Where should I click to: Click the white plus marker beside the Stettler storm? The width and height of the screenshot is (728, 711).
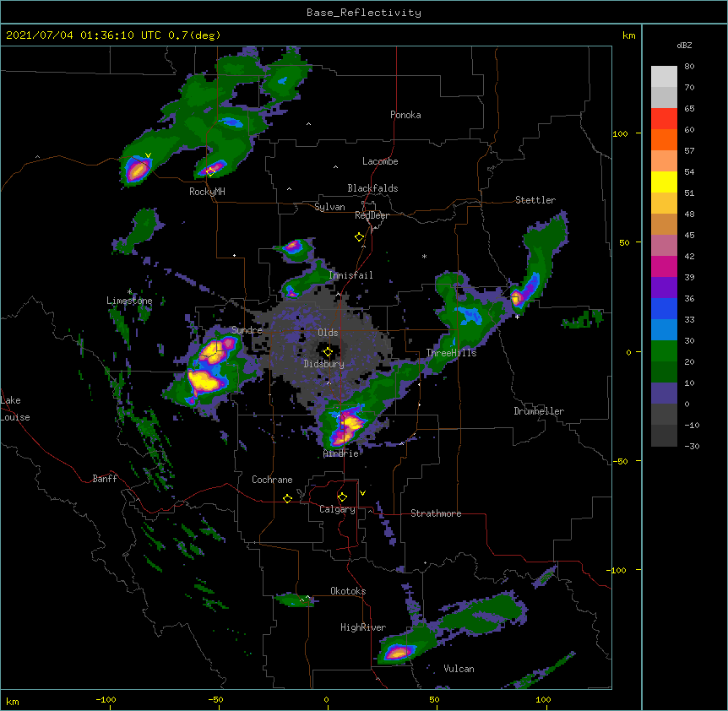517,317
